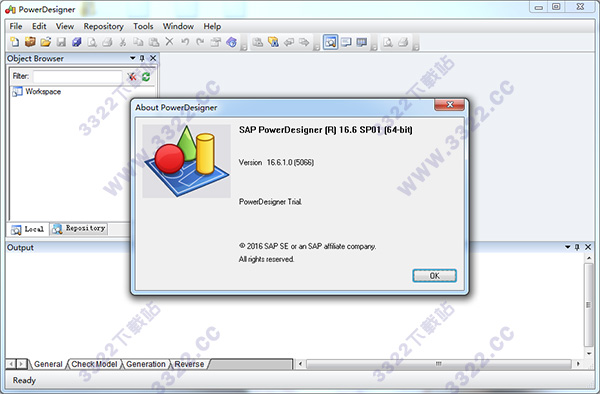Screen dimensions: 600x394
Task: Click the yellow folder-search icon in toolbar
Action: pos(273,42)
